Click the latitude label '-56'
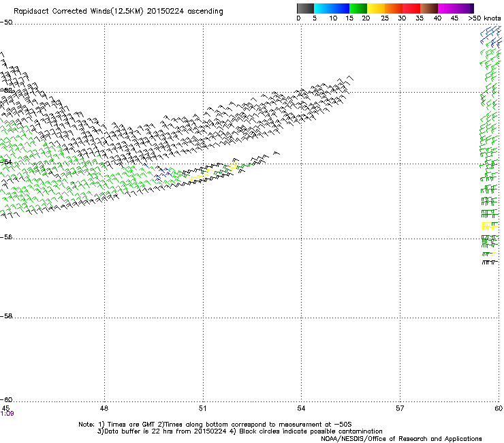Screen dimensions: 504x443 click(6, 237)
